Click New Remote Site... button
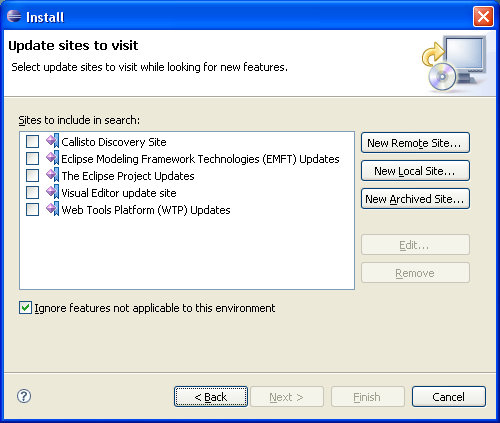 tap(415, 143)
